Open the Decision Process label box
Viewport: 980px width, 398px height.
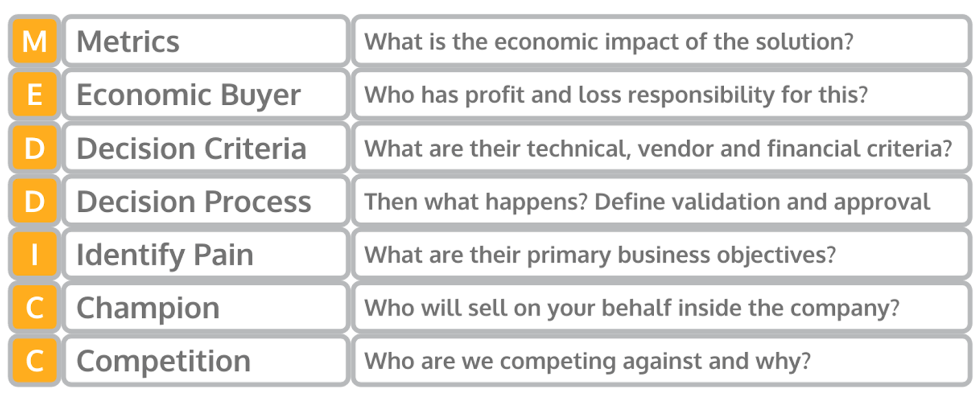[206, 201]
